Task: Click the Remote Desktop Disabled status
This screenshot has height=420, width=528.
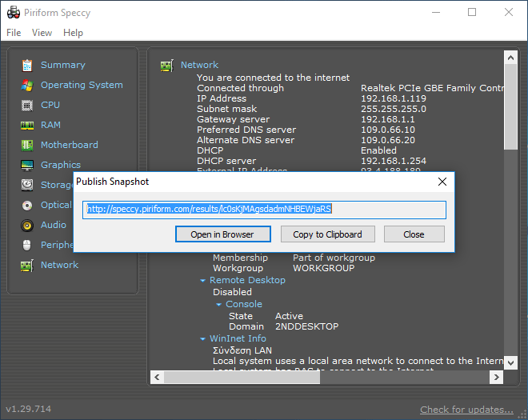Action: point(232,292)
